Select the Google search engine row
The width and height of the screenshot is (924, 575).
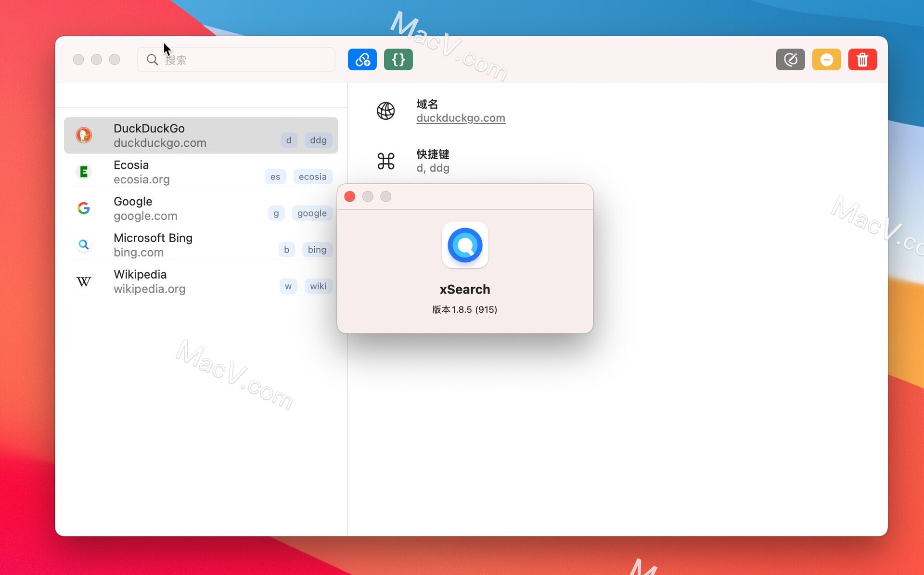point(201,208)
